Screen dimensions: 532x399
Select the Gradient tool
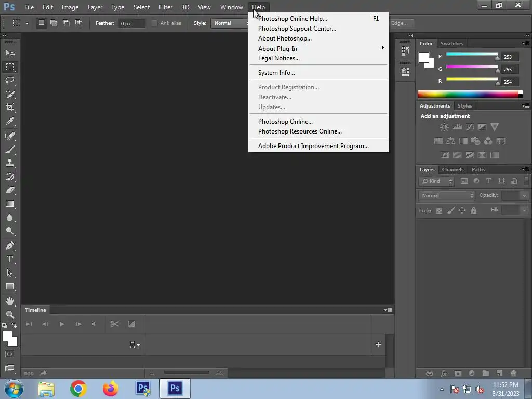[10, 204]
